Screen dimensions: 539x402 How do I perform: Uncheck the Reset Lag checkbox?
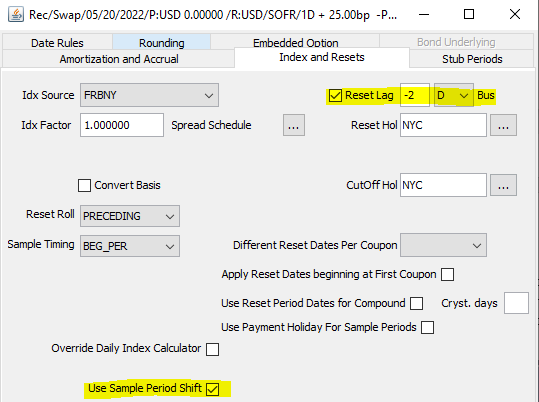point(335,95)
